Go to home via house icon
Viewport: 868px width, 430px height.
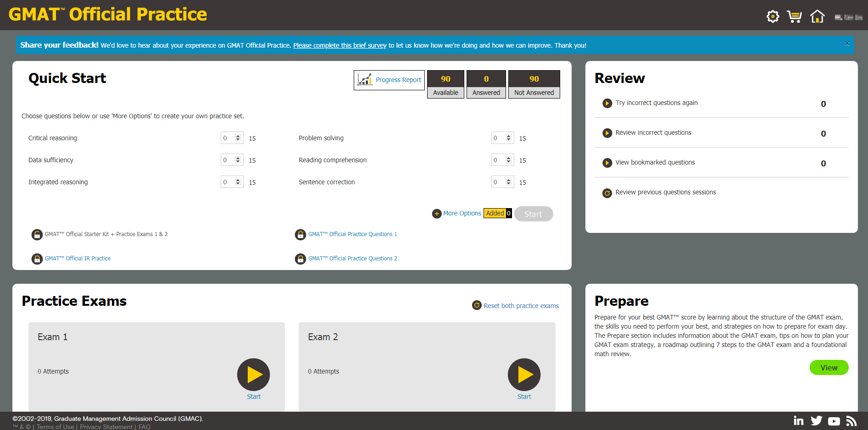[x=817, y=17]
